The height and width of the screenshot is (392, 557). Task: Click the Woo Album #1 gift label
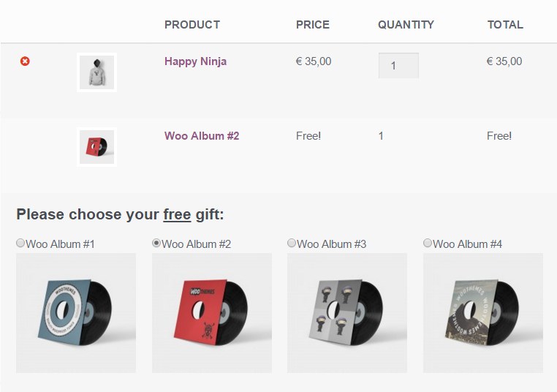click(61, 244)
